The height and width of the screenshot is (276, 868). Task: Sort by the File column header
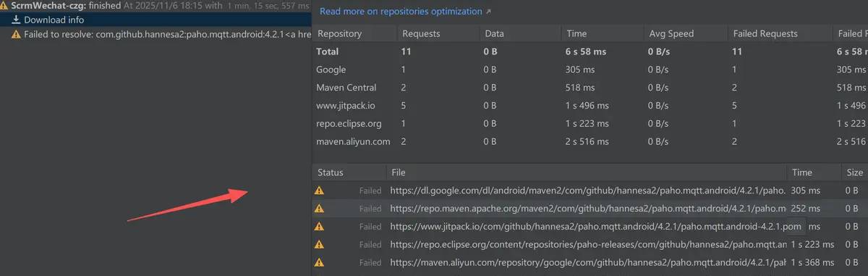[x=399, y=173]
